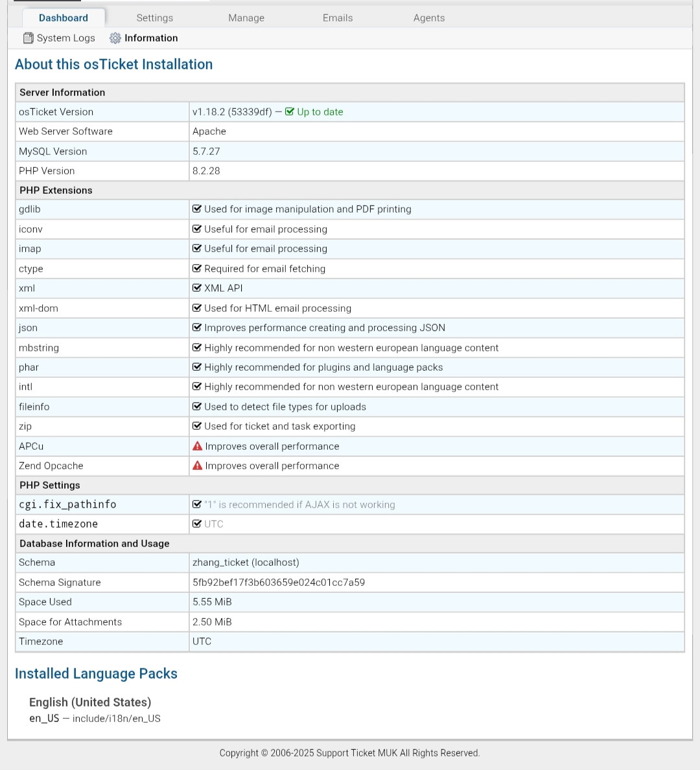Viewport: 700px width, 770px height.
Task: Click the mbstring extension check mark
Action: pos(197,347)
